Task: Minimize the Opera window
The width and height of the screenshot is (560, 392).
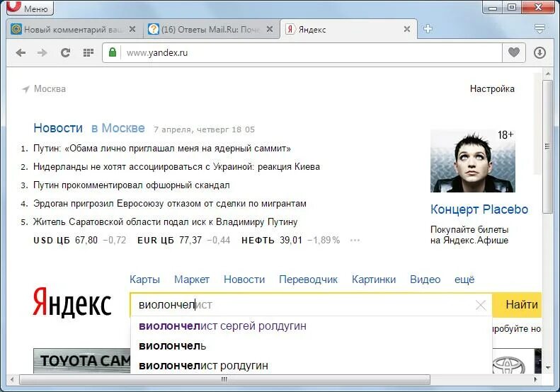Action: 493,7
